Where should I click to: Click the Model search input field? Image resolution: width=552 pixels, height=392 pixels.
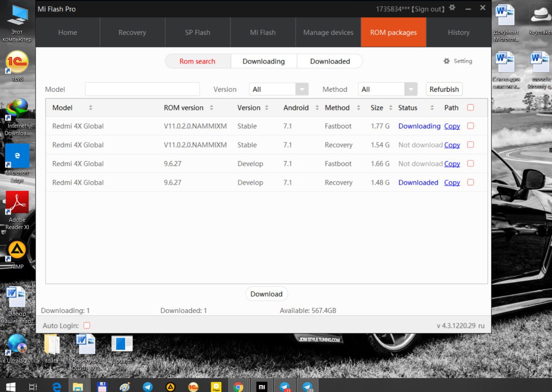142,89
